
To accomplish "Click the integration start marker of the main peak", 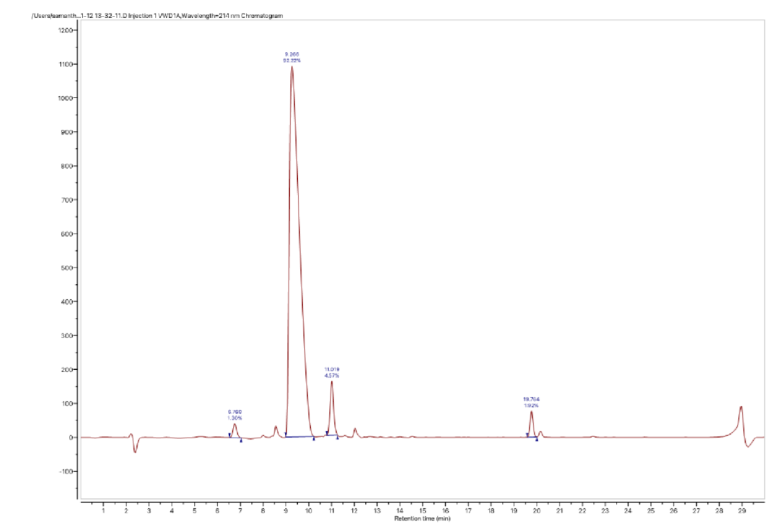I will pyautogui.click(x=286, y=434).
